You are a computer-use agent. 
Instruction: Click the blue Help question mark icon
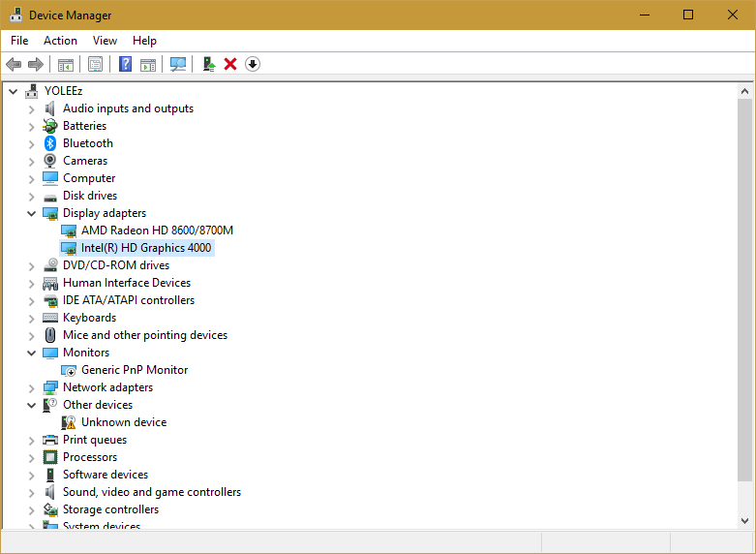pyautogui.click(x=126, y=64)
